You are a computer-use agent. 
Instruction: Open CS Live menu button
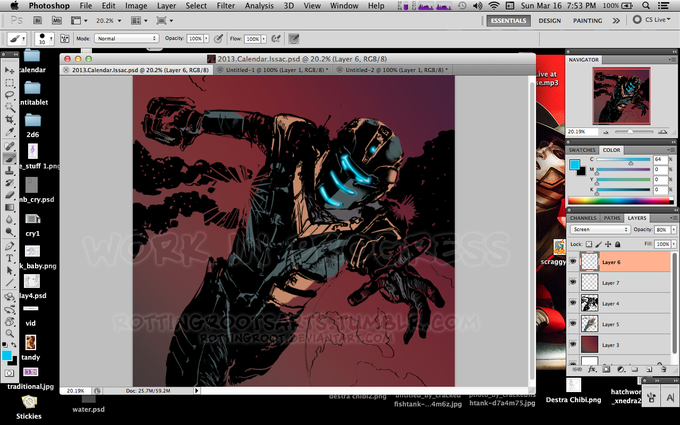coord(652,20)
